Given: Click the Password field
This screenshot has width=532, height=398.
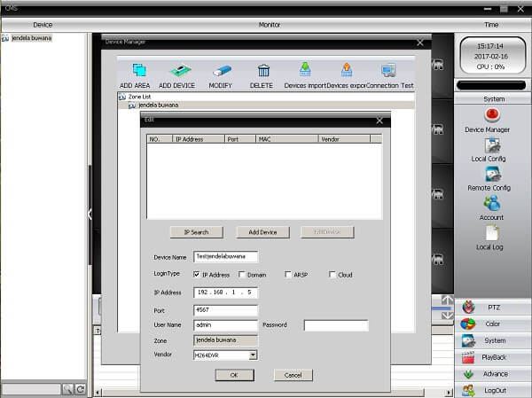Looking at the screenshot, I should coord(336,325).
